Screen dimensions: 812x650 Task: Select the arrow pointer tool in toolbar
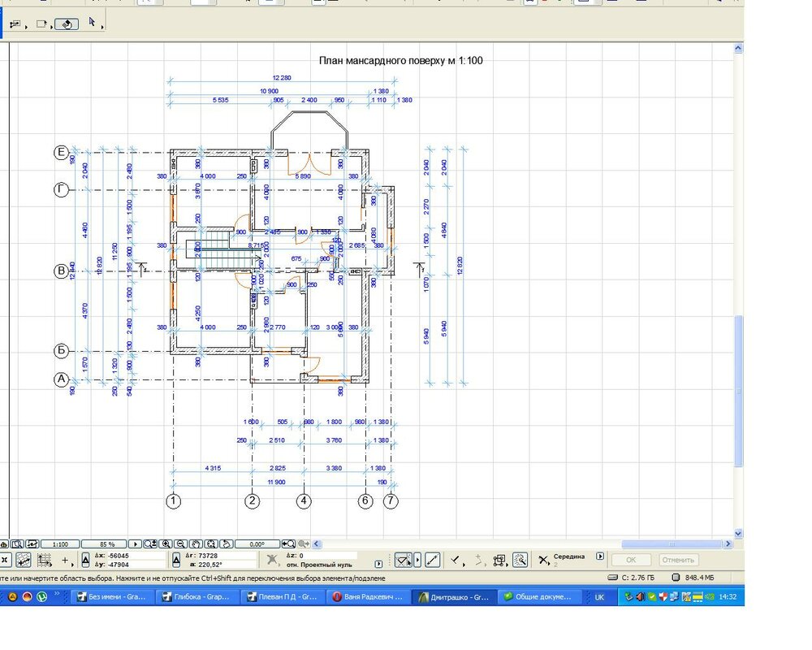pos(92,23)
